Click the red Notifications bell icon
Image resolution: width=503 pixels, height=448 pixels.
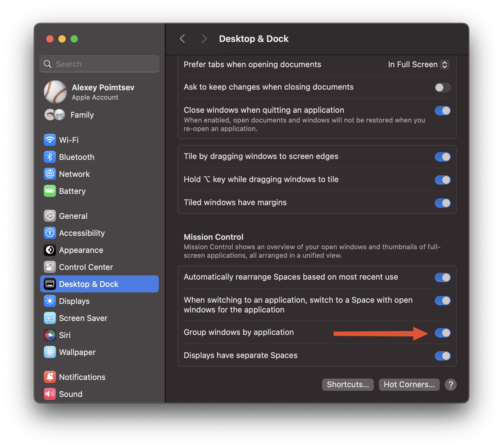coord(50,377)
